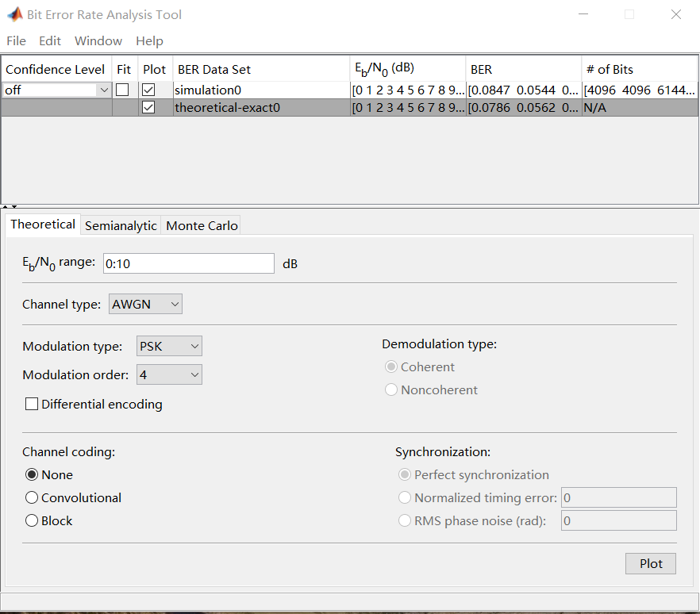Viewport: 700px width, 614px height.
Task: Click simulation0 # of Bits cell
Action: click(x=640, y=90)
